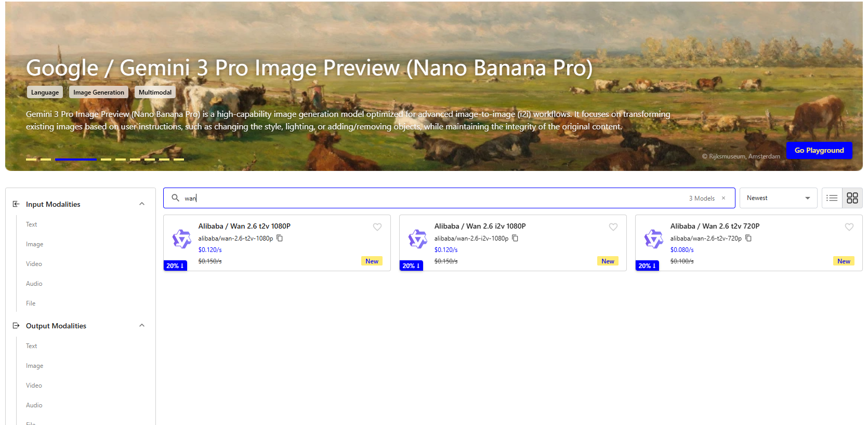Click the Input Modalities section icon

[x=16, y=204]
